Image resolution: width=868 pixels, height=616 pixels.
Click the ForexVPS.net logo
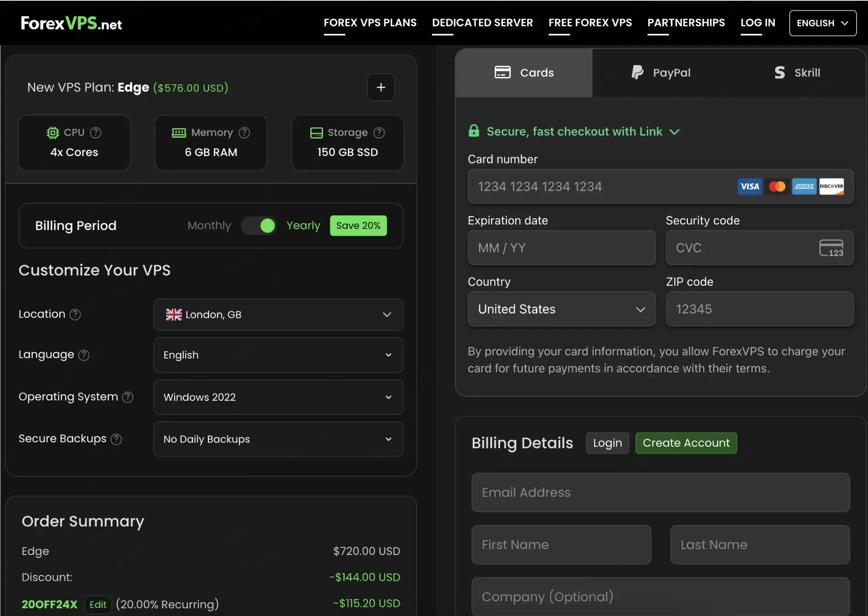tap(71, 23)
